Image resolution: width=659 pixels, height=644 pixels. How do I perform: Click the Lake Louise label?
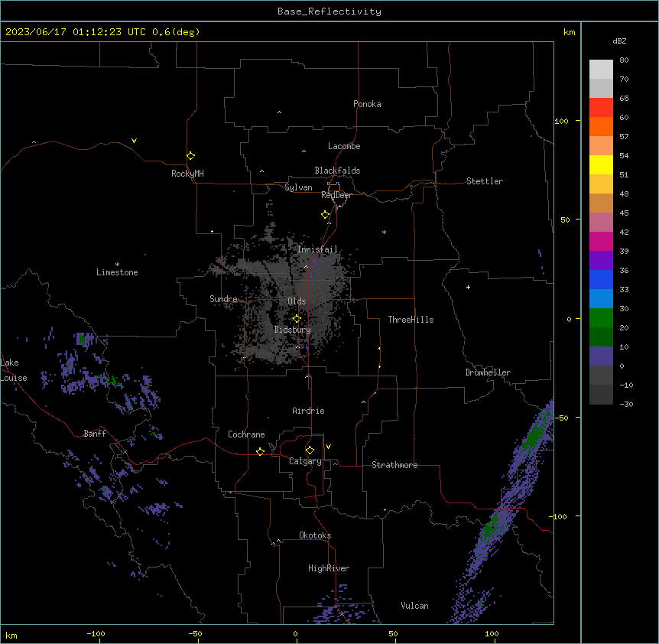[14, 370]
